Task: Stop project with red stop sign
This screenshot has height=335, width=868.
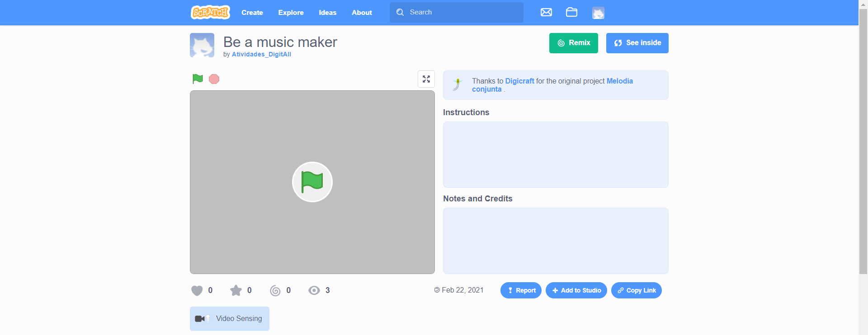Action: (214, 79)
